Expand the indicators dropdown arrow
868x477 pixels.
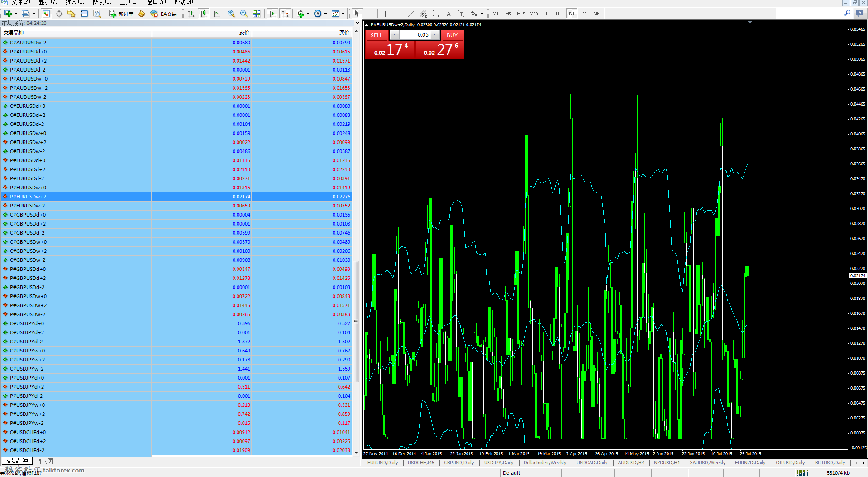[308, 14]
